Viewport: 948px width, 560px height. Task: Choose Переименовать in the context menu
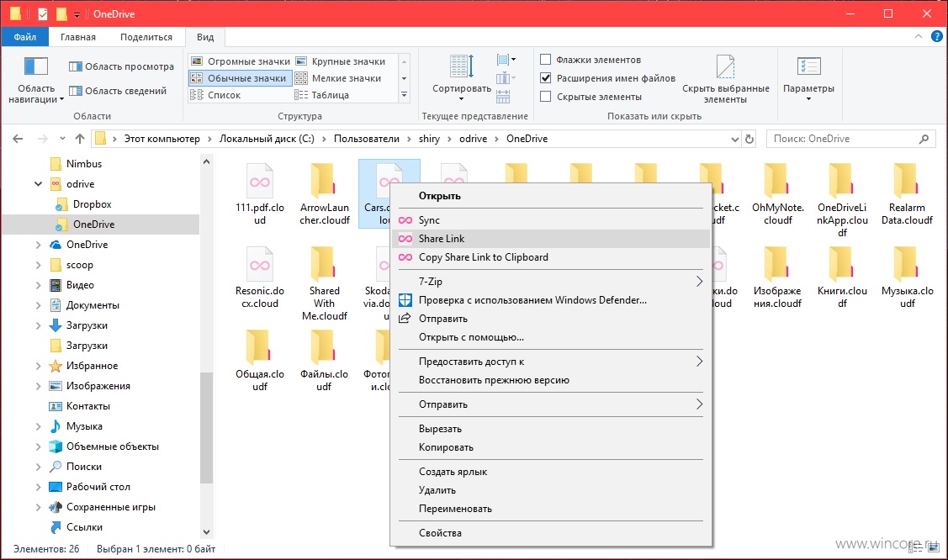(551, 509)
